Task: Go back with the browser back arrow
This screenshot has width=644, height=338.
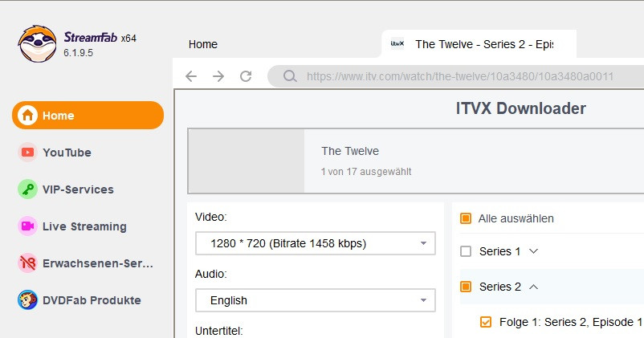Action: point(191,76)
